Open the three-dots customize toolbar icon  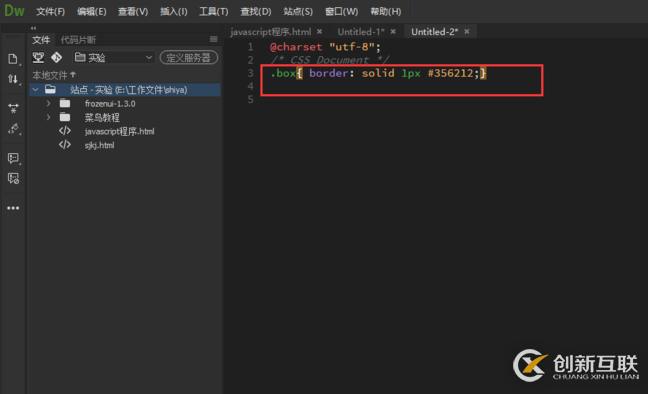13,208
